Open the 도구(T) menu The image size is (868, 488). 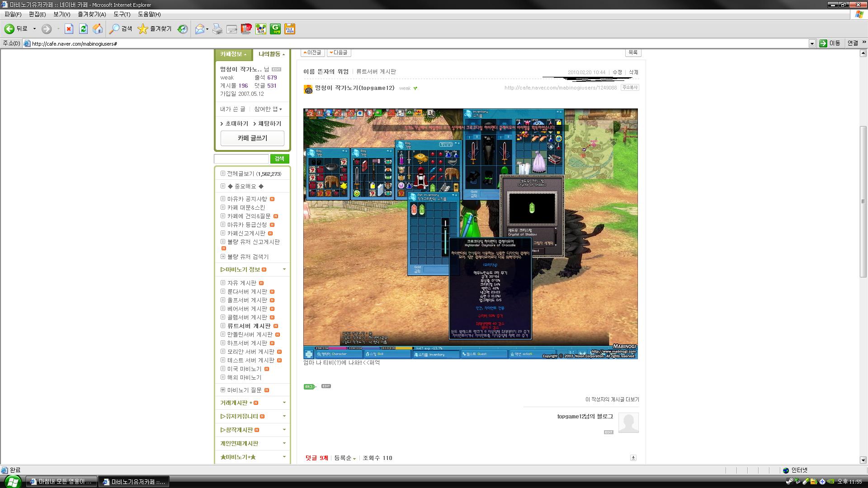[x=122, y=14]
